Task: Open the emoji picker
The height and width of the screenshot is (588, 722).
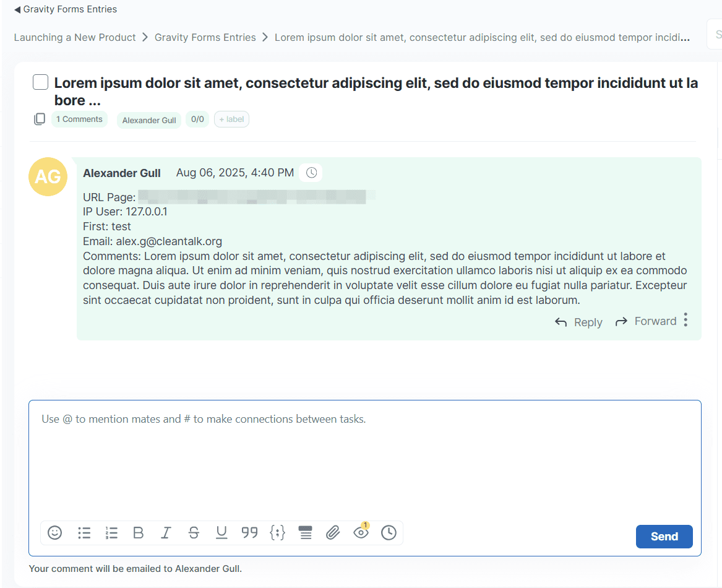Action: [55, 532]
